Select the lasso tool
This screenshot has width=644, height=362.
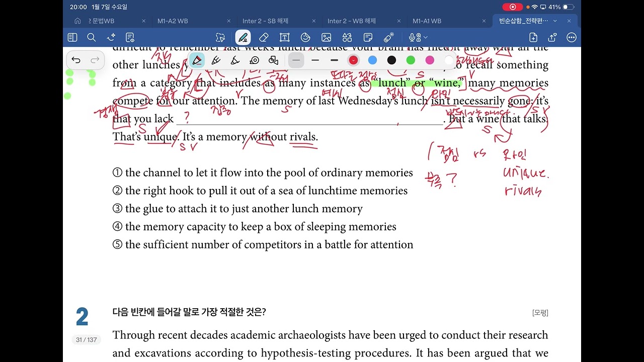click(220, 37)
